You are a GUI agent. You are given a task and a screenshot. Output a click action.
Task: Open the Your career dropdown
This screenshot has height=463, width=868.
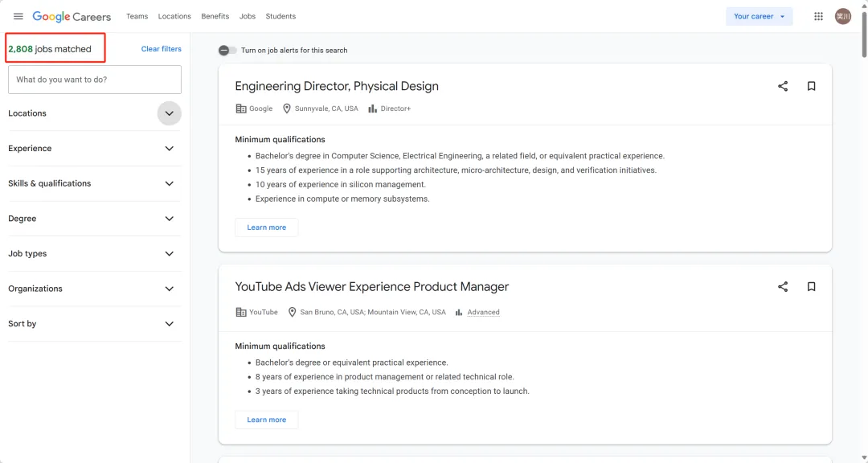click(759, 17)
